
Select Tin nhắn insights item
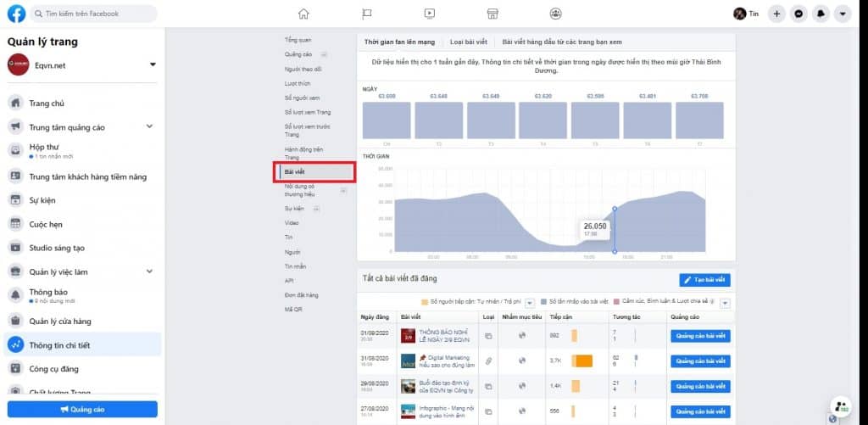(295, 266)
